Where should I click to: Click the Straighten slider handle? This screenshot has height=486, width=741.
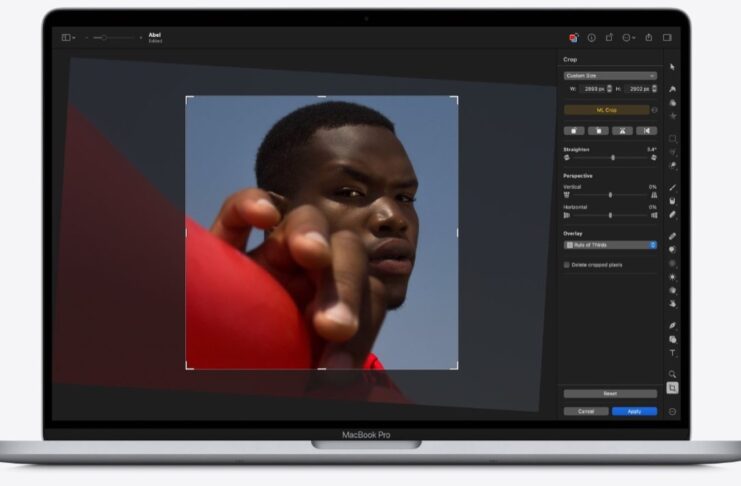point(613,157)
